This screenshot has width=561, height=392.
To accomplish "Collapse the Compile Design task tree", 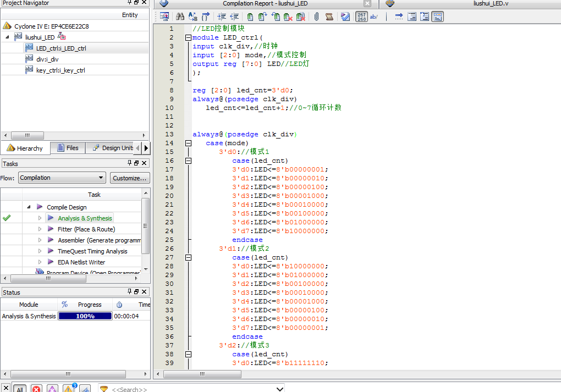I will 29,207.
